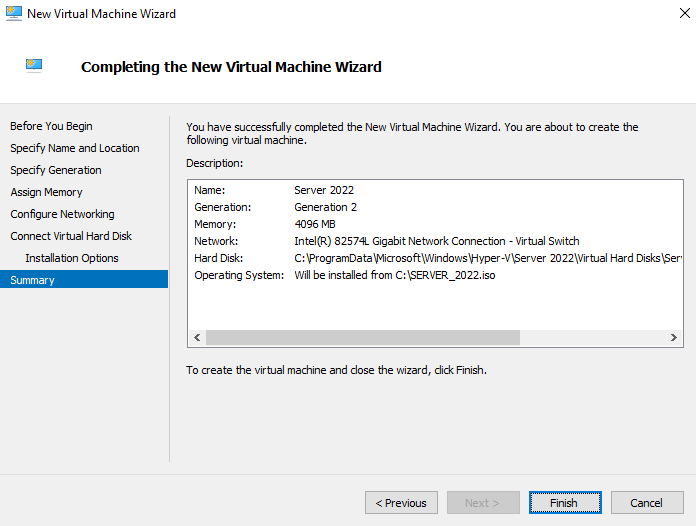Viewport: 696px width, 526px height.
Task: Close the wizard window with X
Action: click(684, 13)
